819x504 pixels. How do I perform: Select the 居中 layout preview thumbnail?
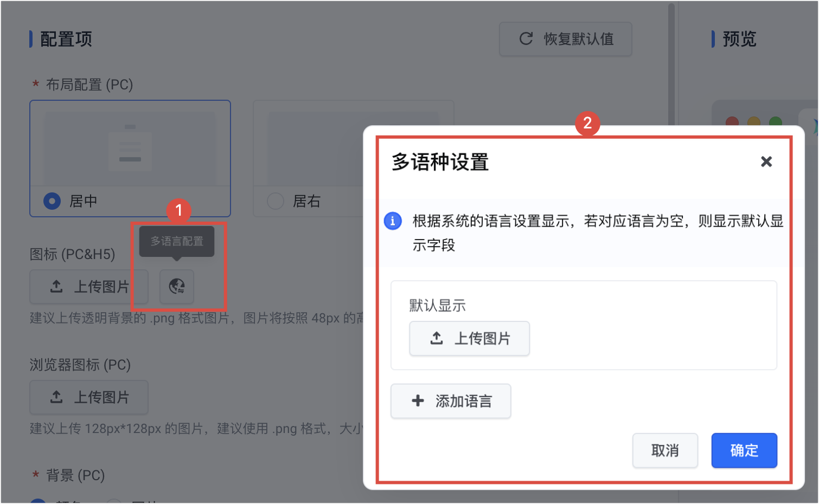pos(130,148)
